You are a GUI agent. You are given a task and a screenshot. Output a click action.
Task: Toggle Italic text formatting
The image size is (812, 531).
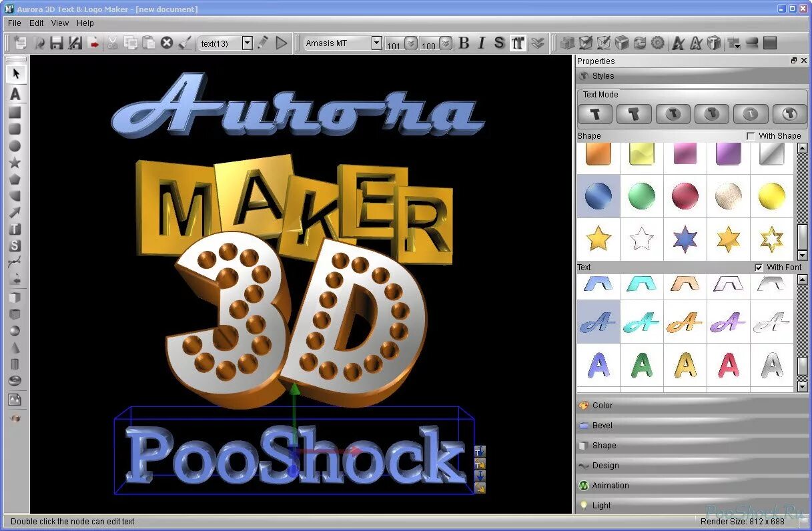pos(482,43)
